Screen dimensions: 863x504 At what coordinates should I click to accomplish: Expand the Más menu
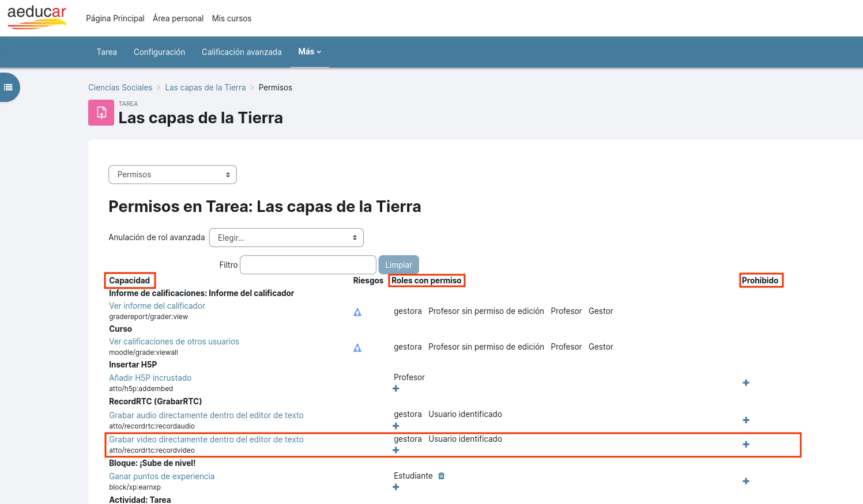310,52
